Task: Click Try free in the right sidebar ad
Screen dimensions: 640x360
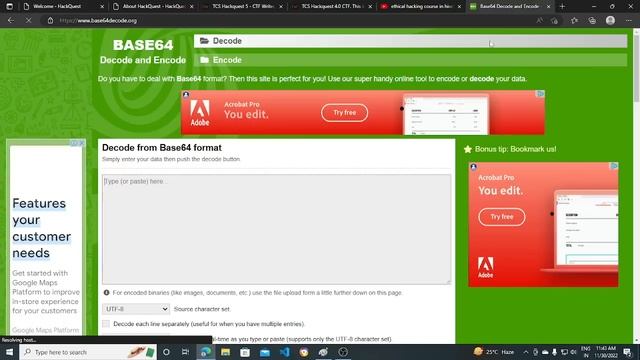Action: (x=502, y=217)
